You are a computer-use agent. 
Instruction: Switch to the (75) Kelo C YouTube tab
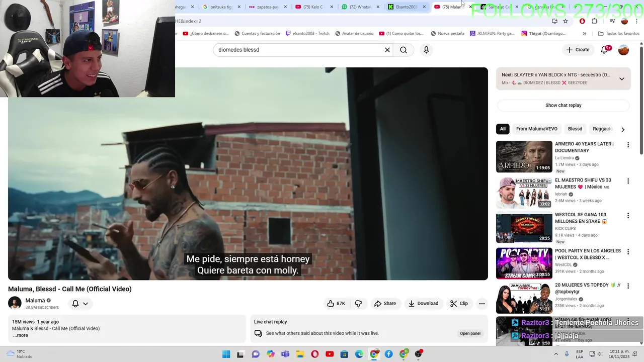pyautogui.click(x=314, y=7)
